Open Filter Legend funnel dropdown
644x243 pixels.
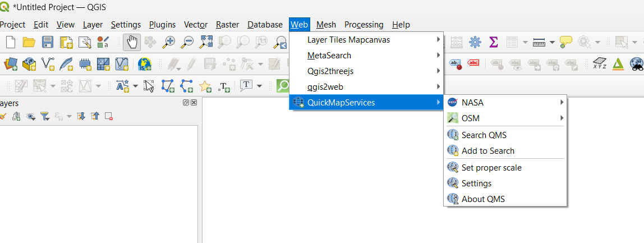point(44,116)
